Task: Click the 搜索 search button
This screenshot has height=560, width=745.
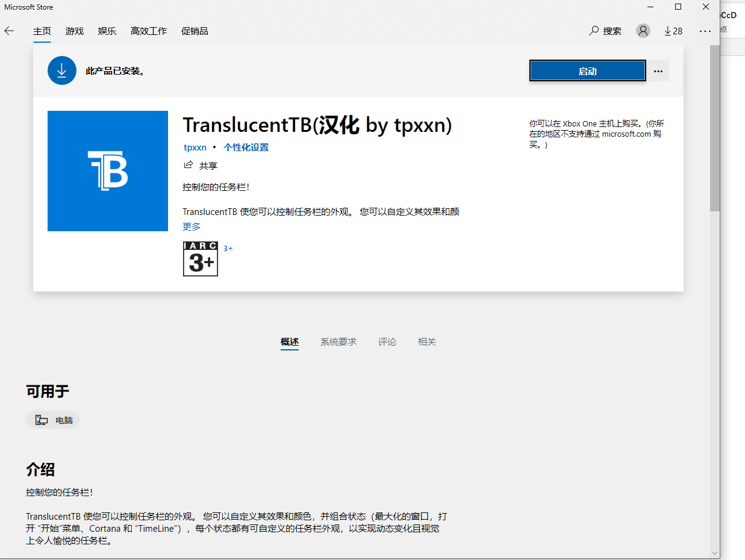Action: click(x=605, y=31)
